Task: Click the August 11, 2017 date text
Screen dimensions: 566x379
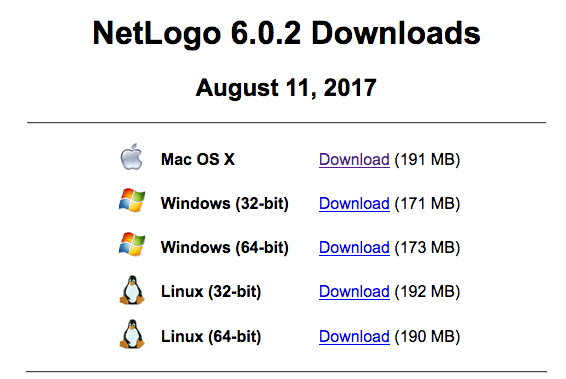Action: (286, 88)
